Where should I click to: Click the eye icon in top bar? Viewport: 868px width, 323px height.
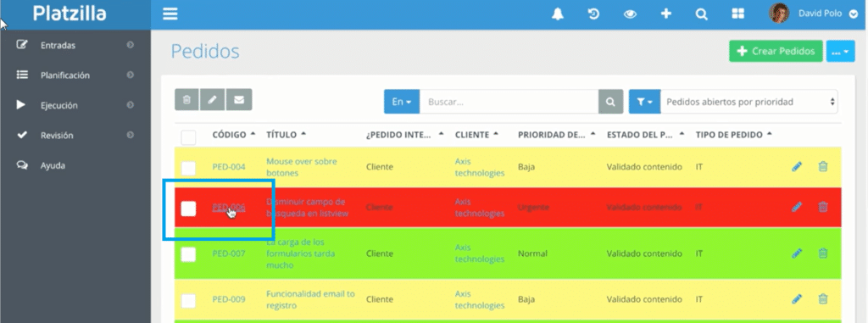(630, 14)
